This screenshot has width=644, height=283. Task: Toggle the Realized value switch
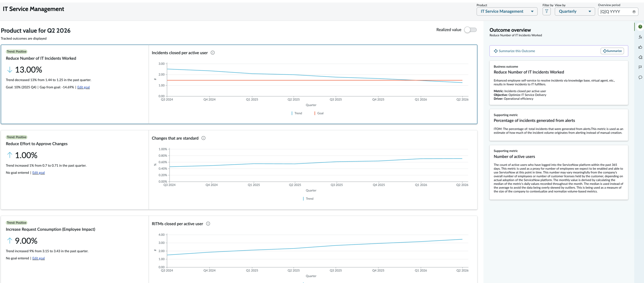[x=470, y=30]
